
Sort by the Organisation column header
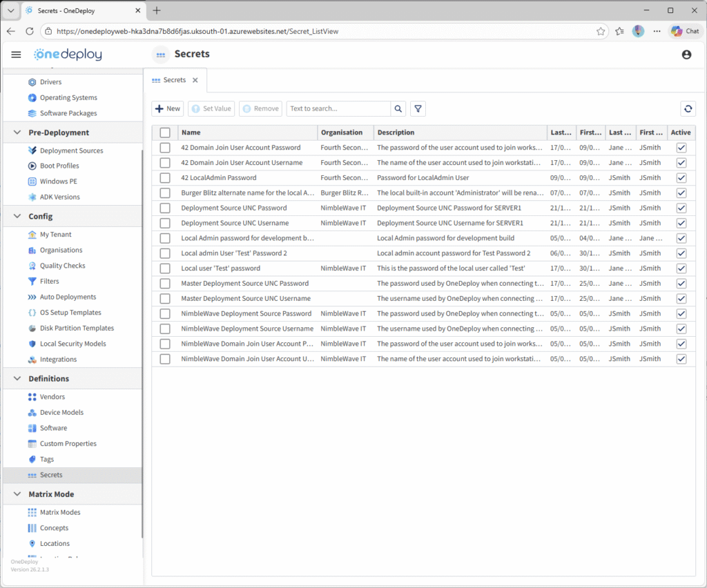pos(346,133)
